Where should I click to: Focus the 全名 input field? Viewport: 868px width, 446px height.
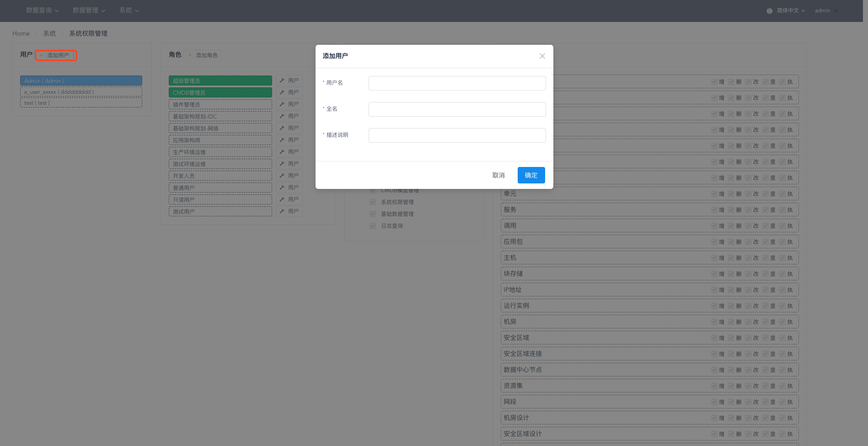pos(457,109)
